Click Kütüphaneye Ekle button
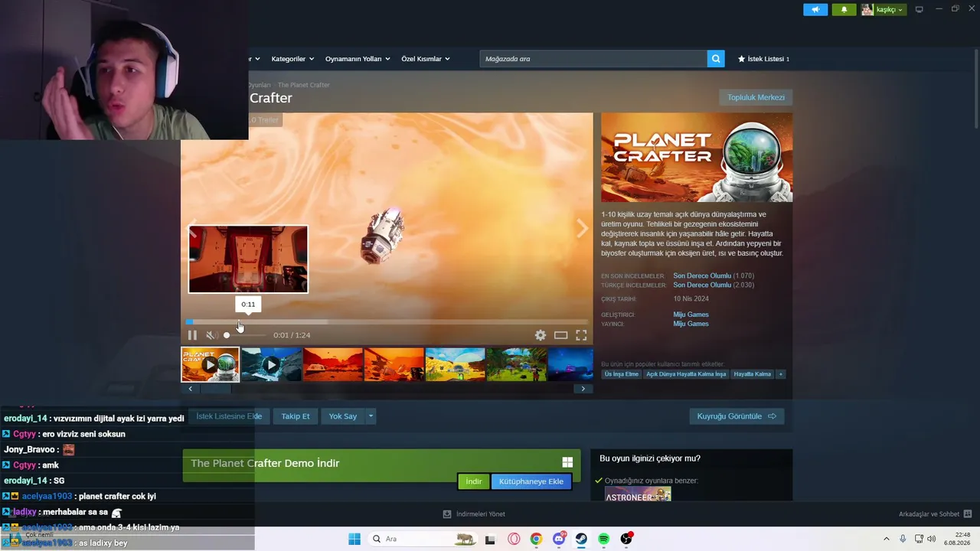The width and height of the screenshot is (980, 551). pyautogui.click(x=531, y=481)
